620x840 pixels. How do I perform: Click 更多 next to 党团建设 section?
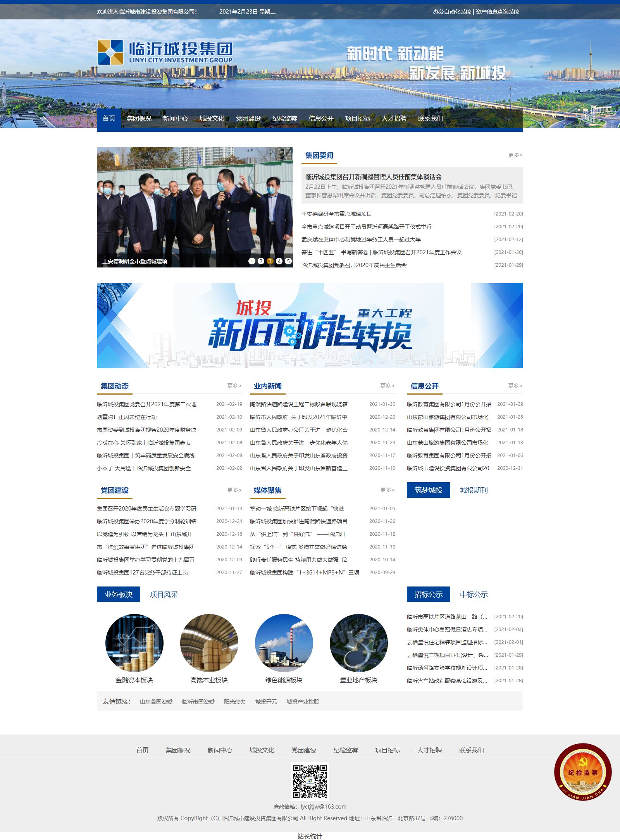[x=234, y=490]
